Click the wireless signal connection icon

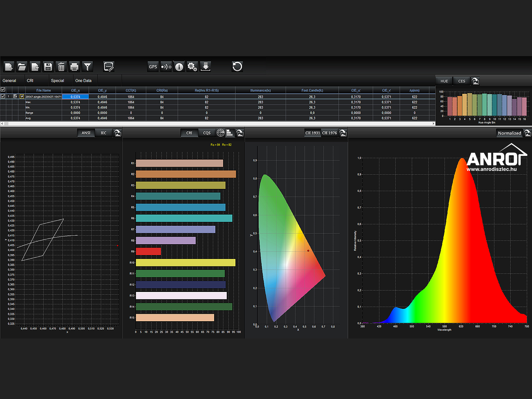tap(166, 67)
